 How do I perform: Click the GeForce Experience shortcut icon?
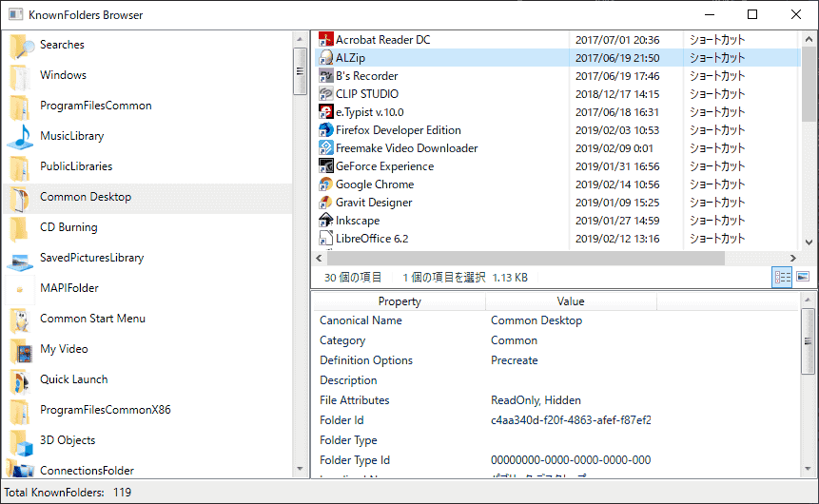pos(326,166)
